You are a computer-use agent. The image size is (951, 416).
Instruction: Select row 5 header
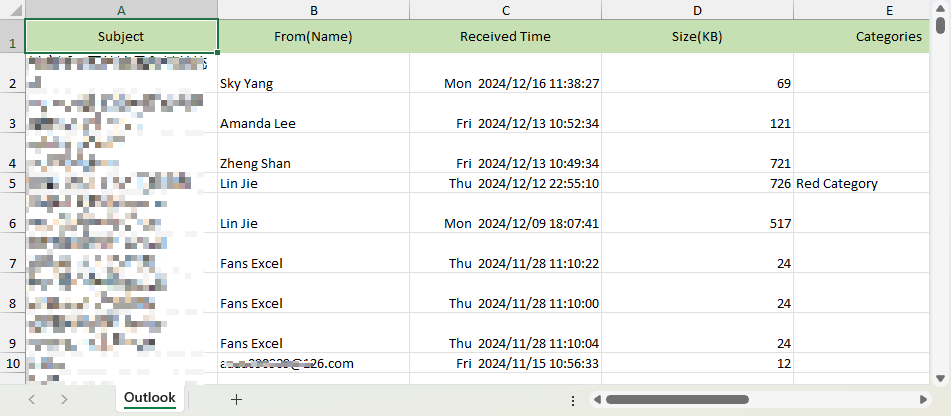click(x=12, y=183)
